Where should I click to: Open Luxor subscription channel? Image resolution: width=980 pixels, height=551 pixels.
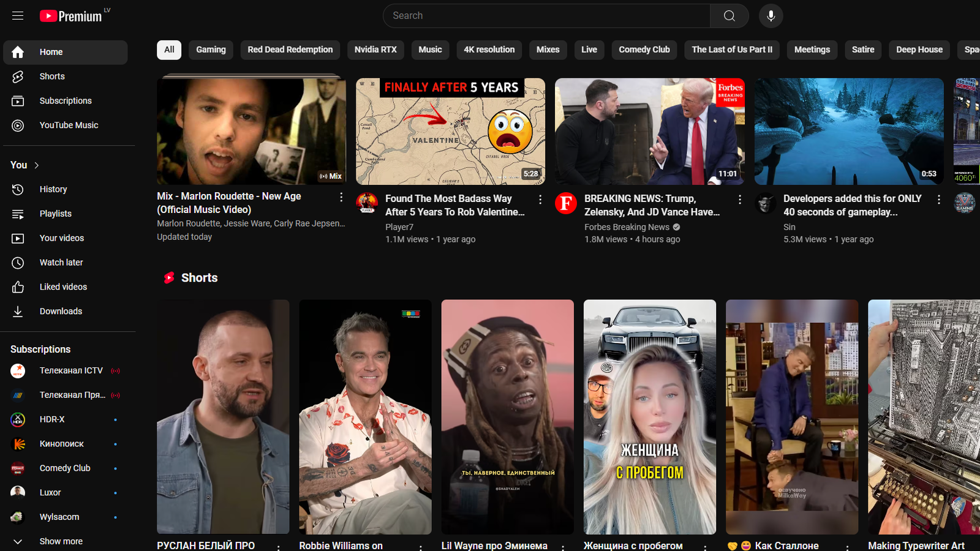pyautogui.click(x=66, y=493)
